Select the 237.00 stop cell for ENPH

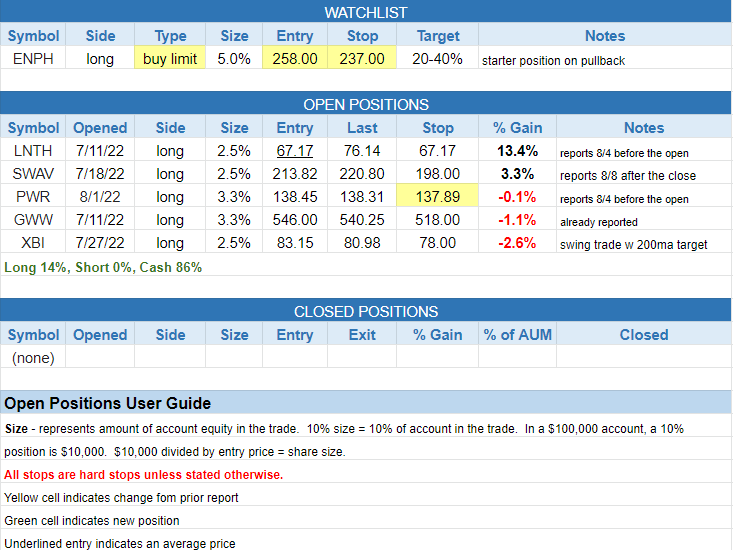pyautogui.click(x=362, y=59)
